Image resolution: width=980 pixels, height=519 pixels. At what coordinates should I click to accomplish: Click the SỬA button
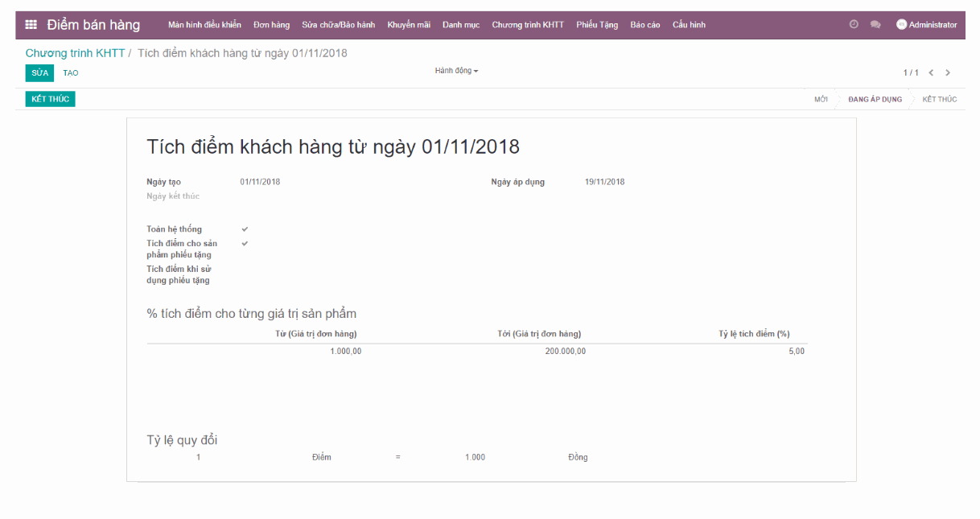(x=39, y=72)
